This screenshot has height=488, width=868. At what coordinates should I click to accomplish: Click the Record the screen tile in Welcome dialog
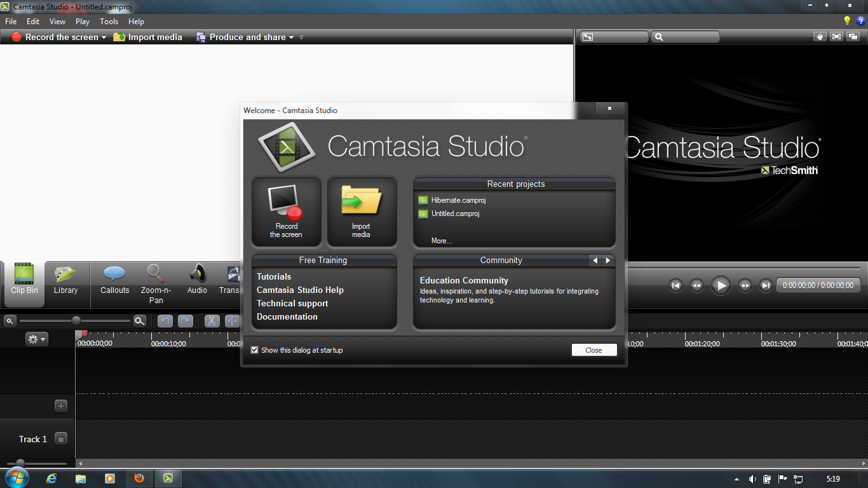tap(286, 212)
